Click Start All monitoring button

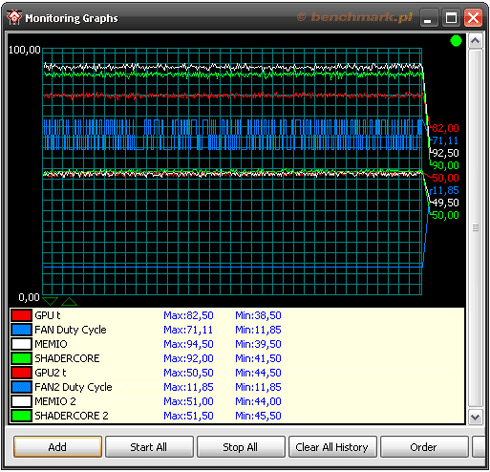149,447
